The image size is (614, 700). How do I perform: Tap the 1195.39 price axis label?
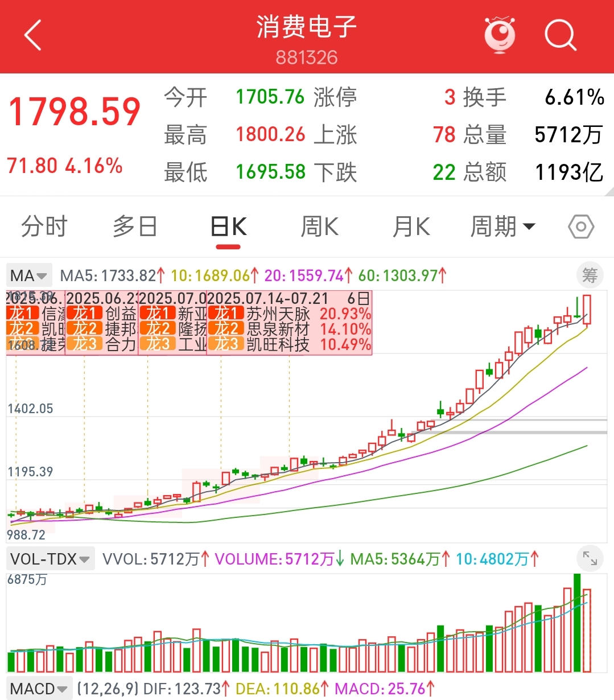click(30, 472)
